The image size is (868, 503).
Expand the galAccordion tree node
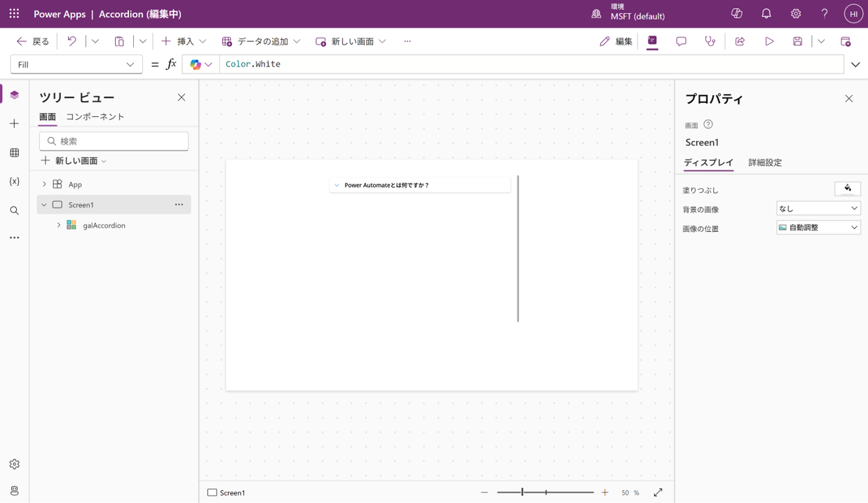tap(59, 226)
